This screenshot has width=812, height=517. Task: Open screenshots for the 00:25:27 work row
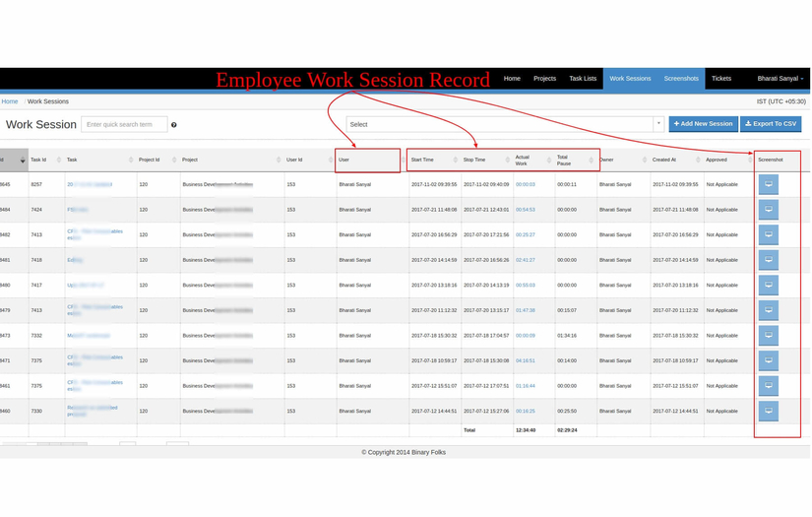click(768, 234)
